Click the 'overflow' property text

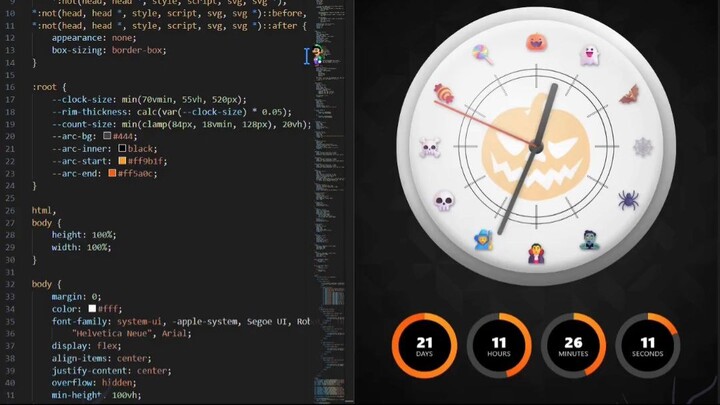(74, 382)
